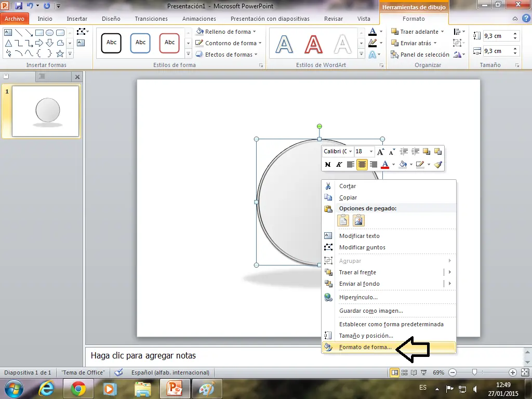Open the Animaciones ribbon tab
Image resolution: width=532 pixels, height=399 pixels.
point(199,19)
